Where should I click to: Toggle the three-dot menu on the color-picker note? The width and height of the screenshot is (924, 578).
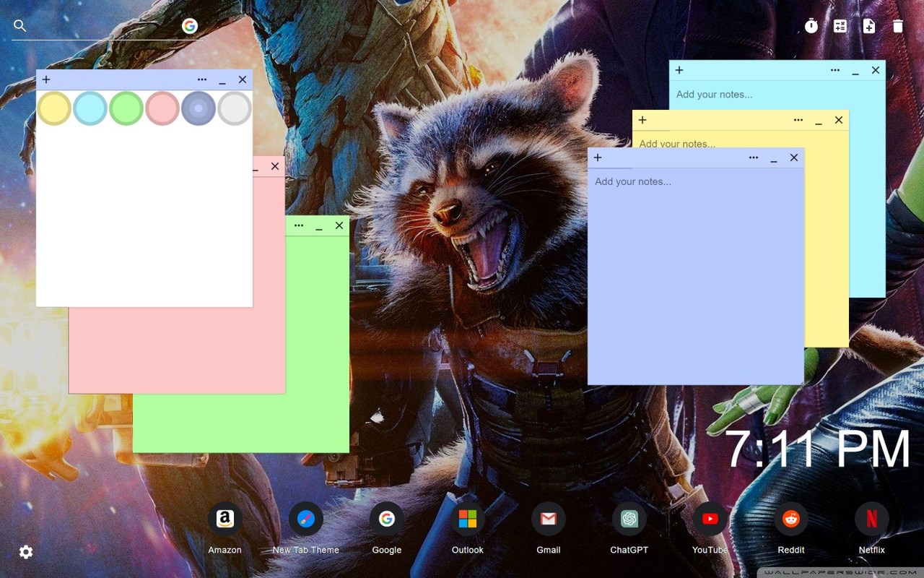coord(202,79)
